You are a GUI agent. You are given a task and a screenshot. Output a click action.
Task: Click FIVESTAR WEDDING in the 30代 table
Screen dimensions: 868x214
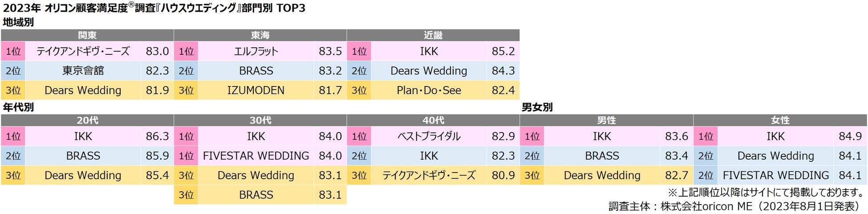(256, 156)
